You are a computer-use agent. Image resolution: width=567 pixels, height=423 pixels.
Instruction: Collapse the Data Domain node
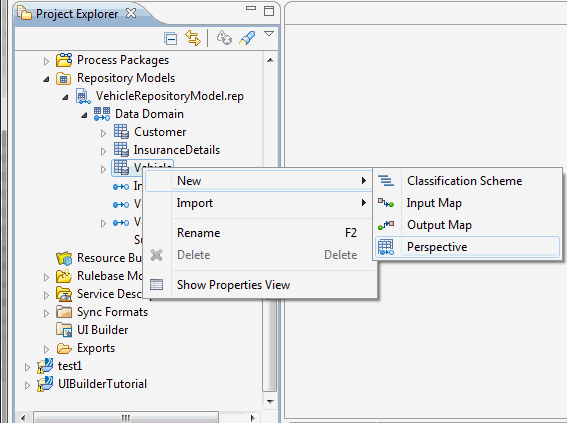coord(84,115)
